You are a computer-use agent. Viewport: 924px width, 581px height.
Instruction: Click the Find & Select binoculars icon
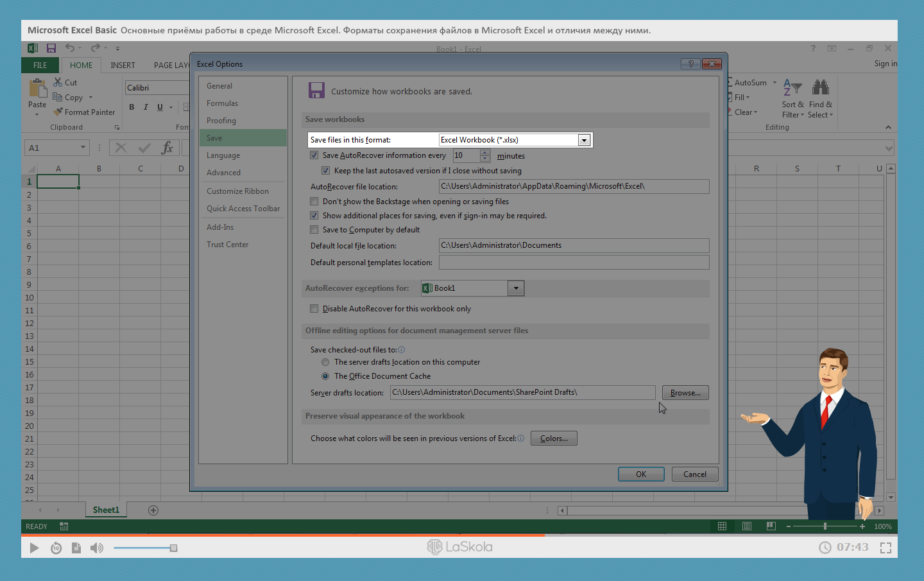pyautogui.click(x=820, y=88)
